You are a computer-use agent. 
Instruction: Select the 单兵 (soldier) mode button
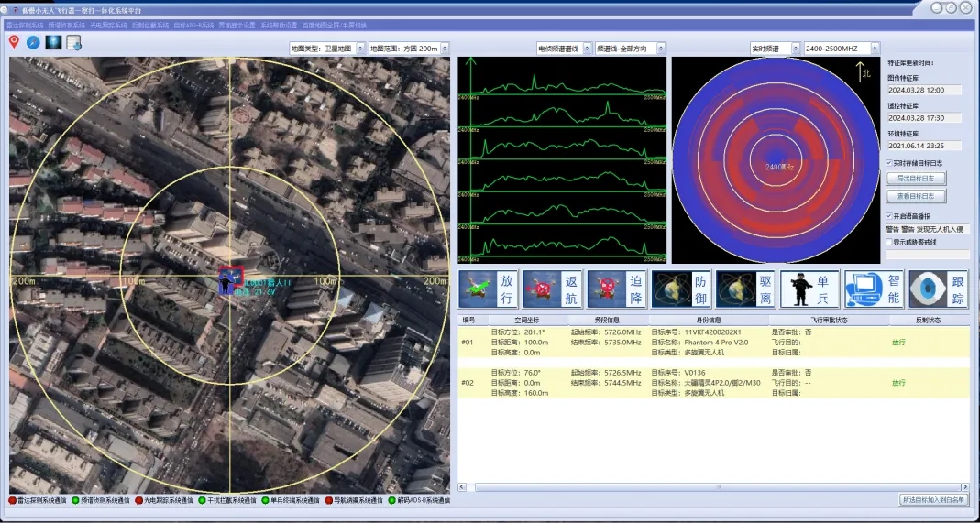tap(810, 289)
